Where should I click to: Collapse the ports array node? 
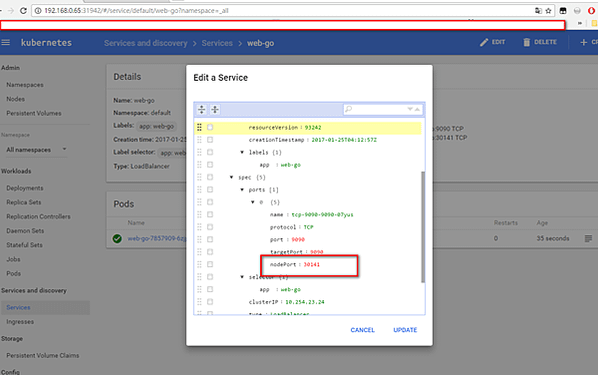[x=242, y=190]
